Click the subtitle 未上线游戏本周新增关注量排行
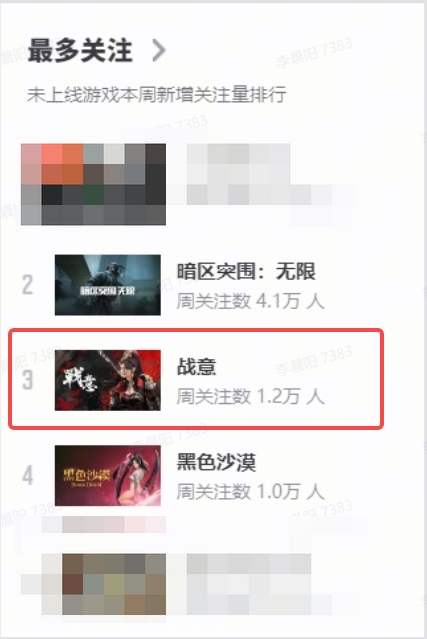This screenshot has width=427, height=639. coord(157,95)
